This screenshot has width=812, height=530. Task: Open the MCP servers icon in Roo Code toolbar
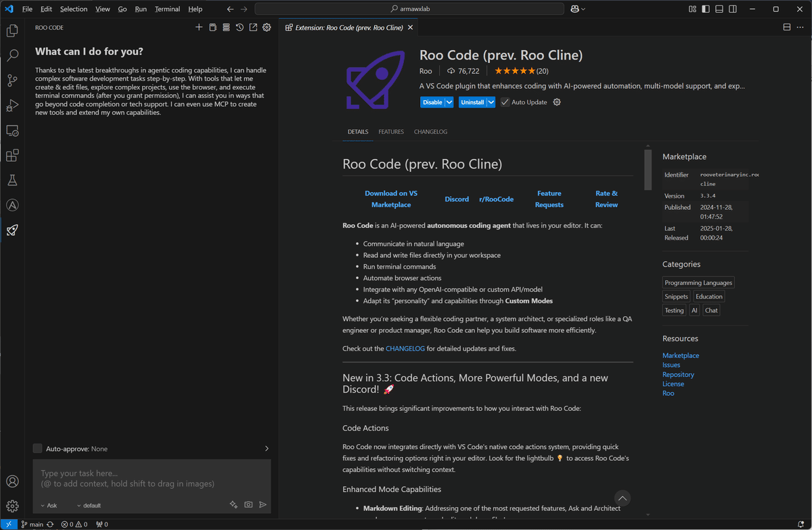tap(226, 27)
